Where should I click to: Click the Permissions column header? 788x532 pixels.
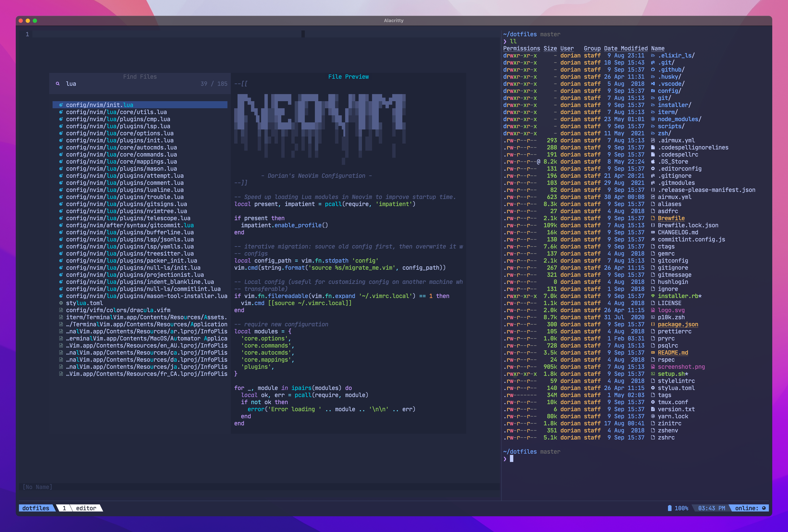521,48
